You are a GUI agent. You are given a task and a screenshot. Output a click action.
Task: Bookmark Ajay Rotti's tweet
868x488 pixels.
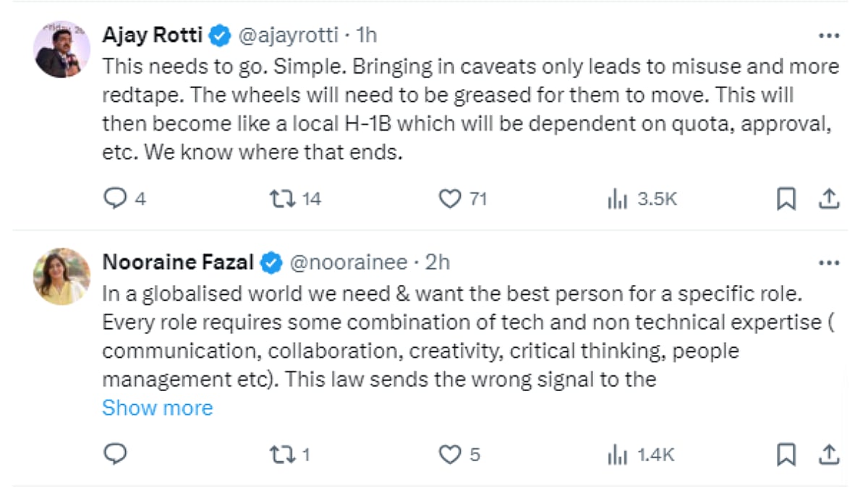786,199
